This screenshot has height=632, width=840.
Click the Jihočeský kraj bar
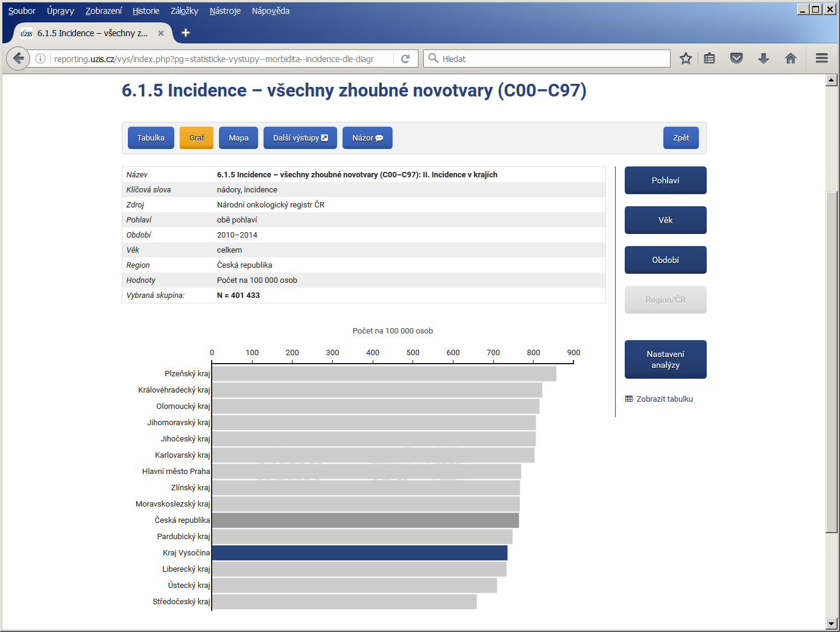tap(374, 439)
